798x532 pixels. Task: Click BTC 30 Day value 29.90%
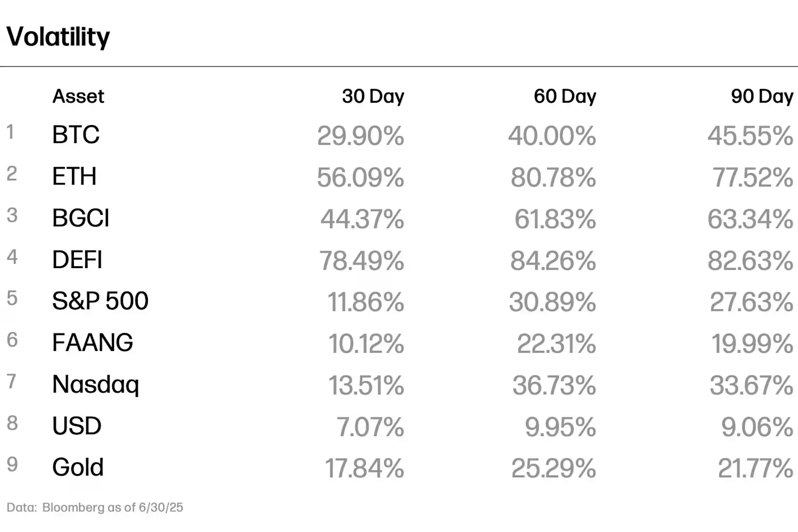click(361, 136)
